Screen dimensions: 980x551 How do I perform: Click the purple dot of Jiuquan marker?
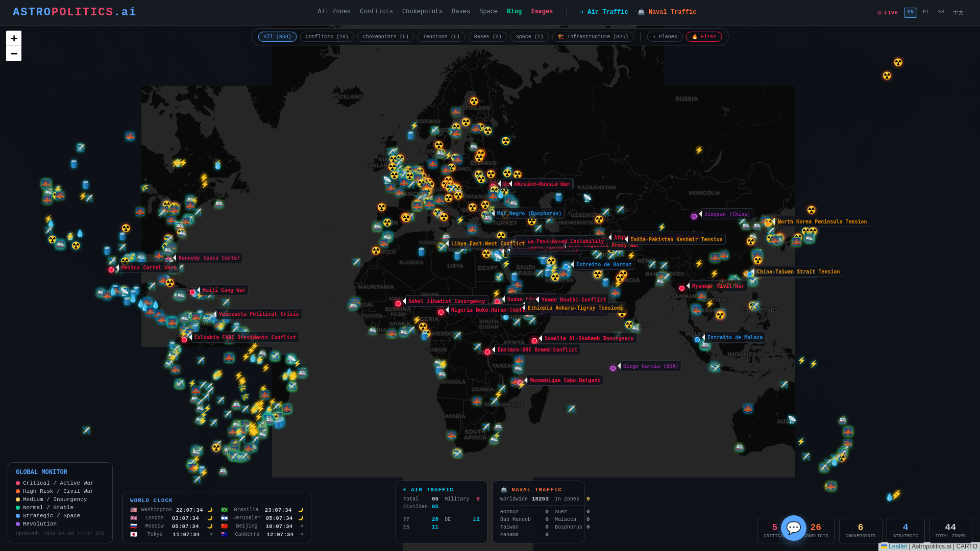click(x=694, y=216)
